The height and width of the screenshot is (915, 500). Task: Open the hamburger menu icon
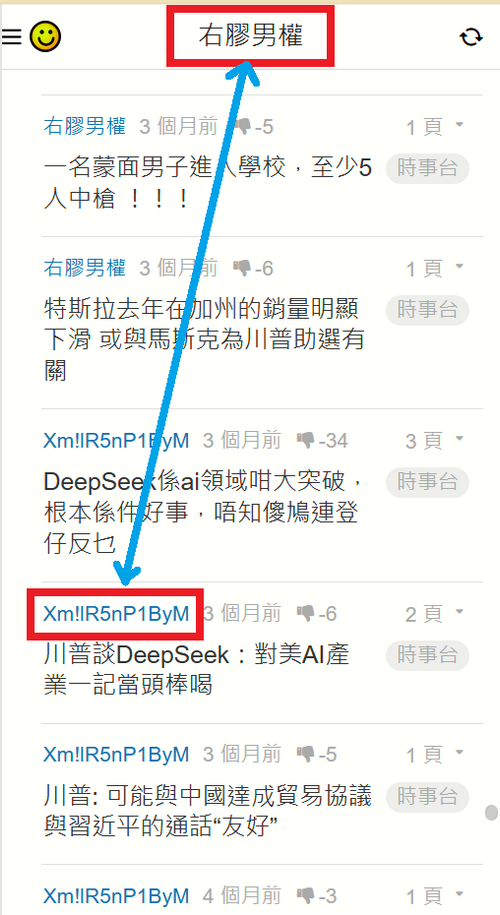[11, 36]
